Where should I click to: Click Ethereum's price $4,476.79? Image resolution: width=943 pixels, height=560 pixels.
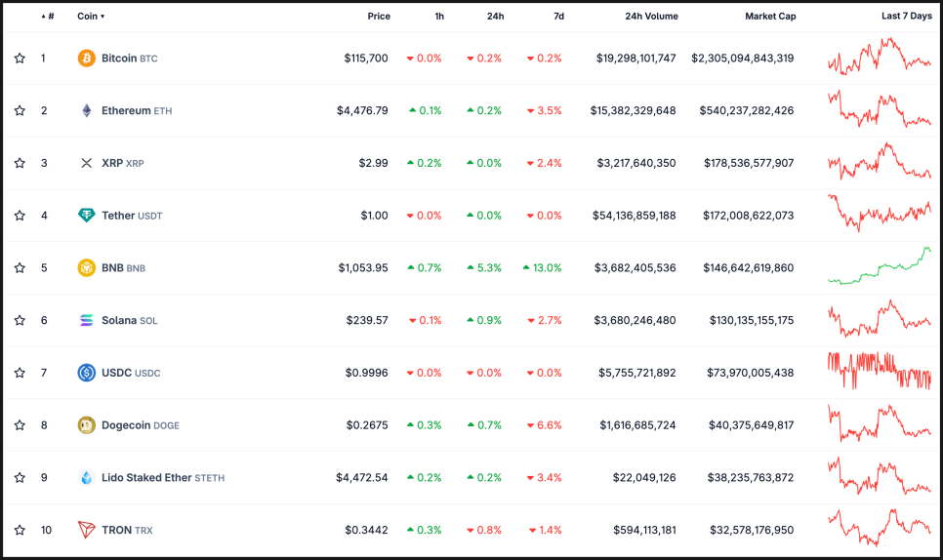362,110
